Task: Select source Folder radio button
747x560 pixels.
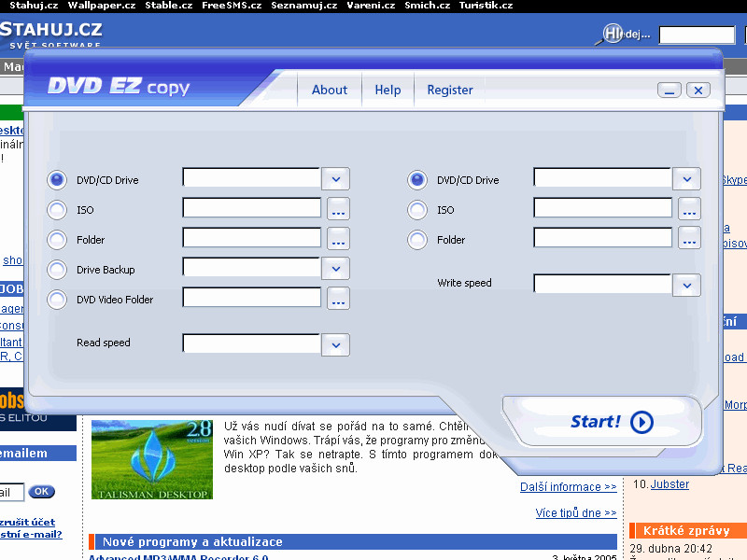Action: pos(57,240)
